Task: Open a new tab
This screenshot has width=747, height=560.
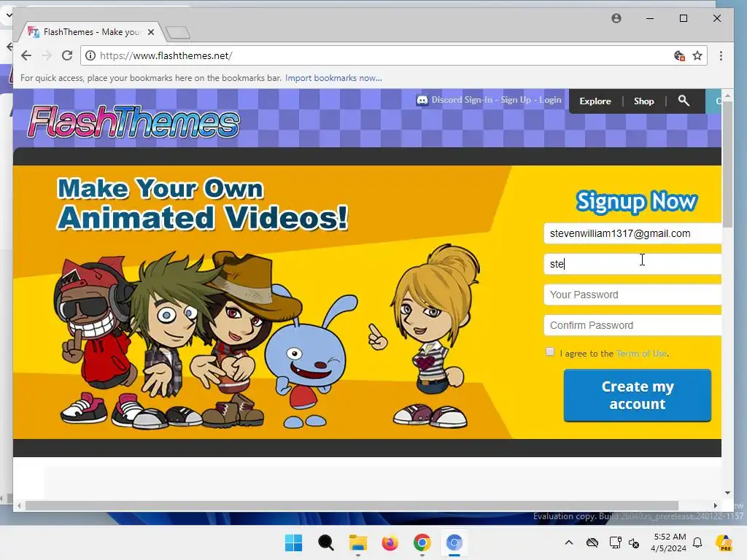Action: coord(178,32)
